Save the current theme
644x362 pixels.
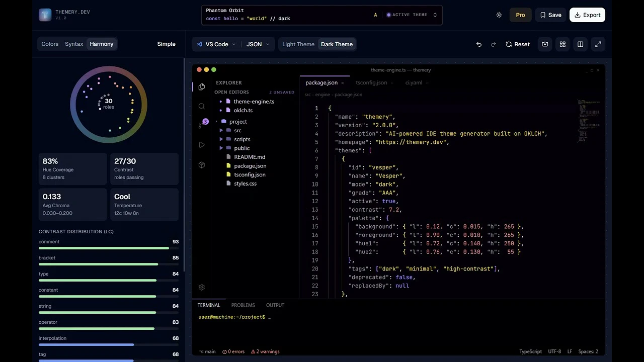551,15
